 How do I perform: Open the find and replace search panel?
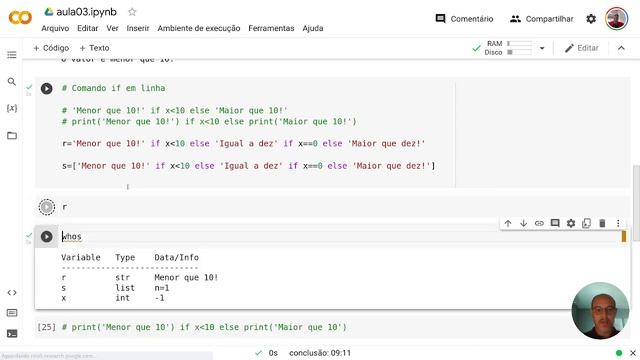(12, 82)
